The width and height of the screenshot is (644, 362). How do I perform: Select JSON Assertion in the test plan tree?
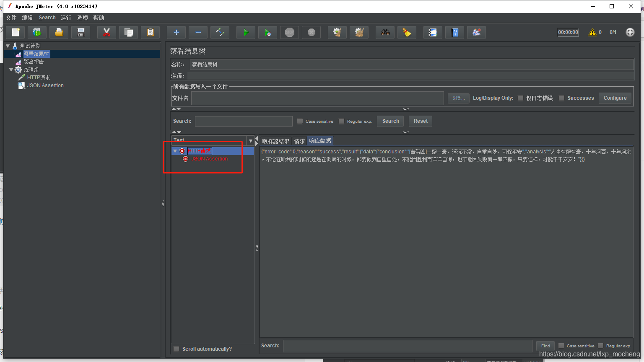pos(45,85)
